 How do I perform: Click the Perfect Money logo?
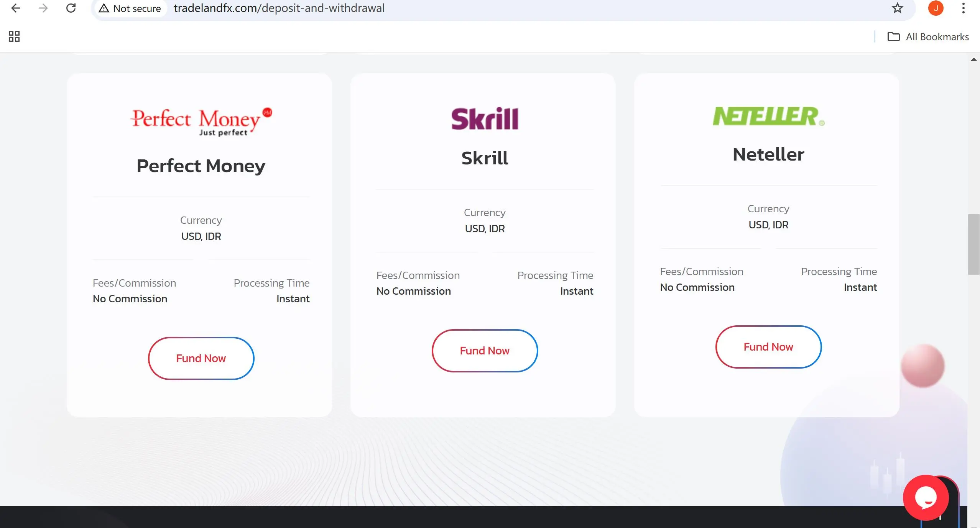point(201,122)
